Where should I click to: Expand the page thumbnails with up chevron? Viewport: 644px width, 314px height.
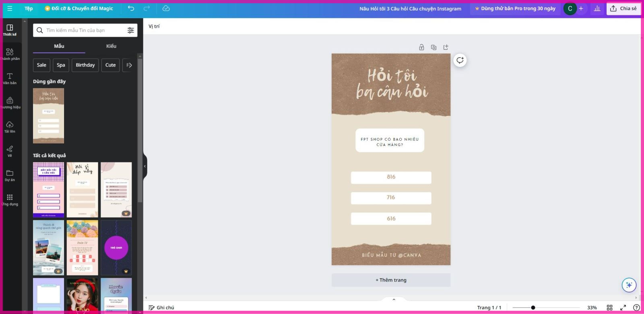click(x=394, y=300)
